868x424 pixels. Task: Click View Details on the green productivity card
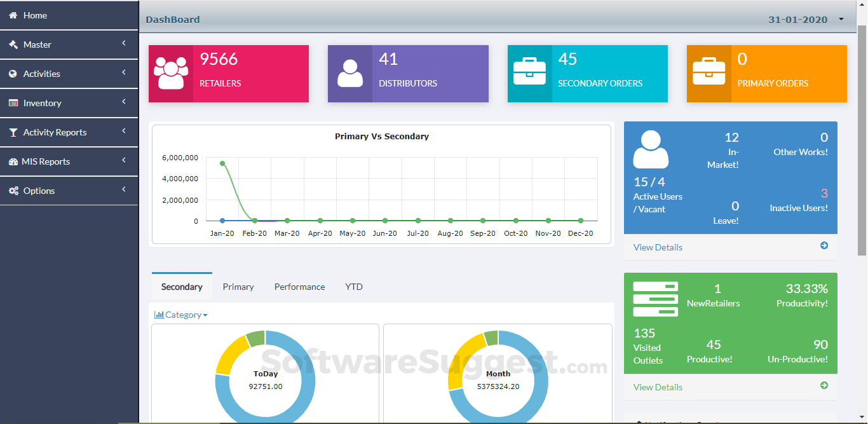click(x=658, y=386)
